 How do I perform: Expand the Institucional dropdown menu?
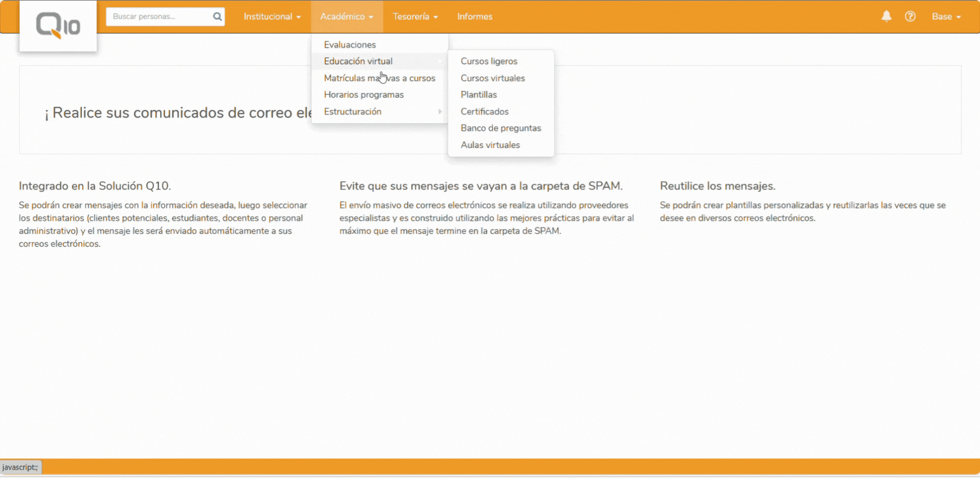click(x=272, y=17)
